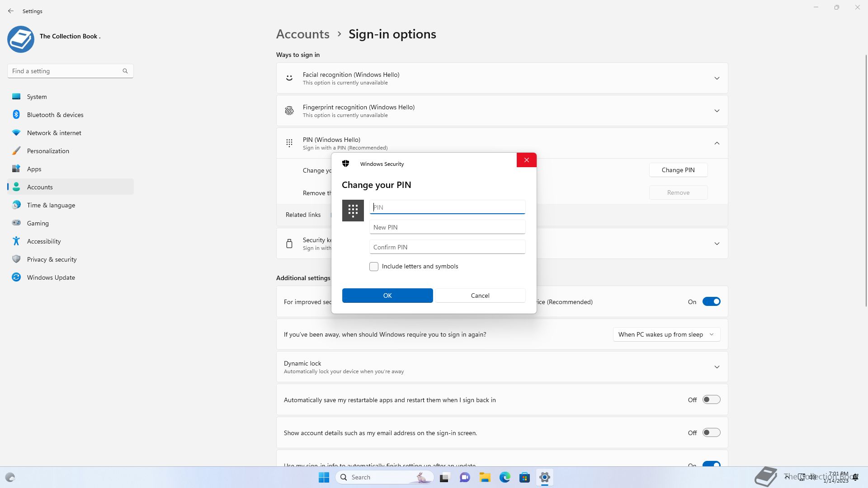Open Accessibility settings category

click(x=71, y=241)
